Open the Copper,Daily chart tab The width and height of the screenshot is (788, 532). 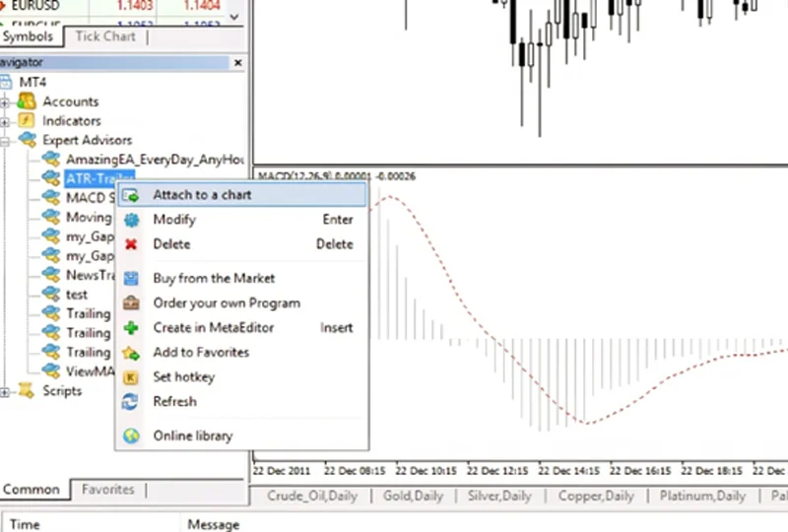(596, 496)
